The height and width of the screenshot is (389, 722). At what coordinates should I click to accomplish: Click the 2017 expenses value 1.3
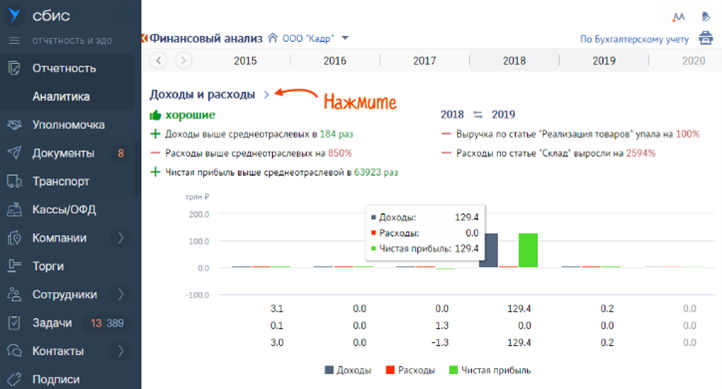[442, 325]
